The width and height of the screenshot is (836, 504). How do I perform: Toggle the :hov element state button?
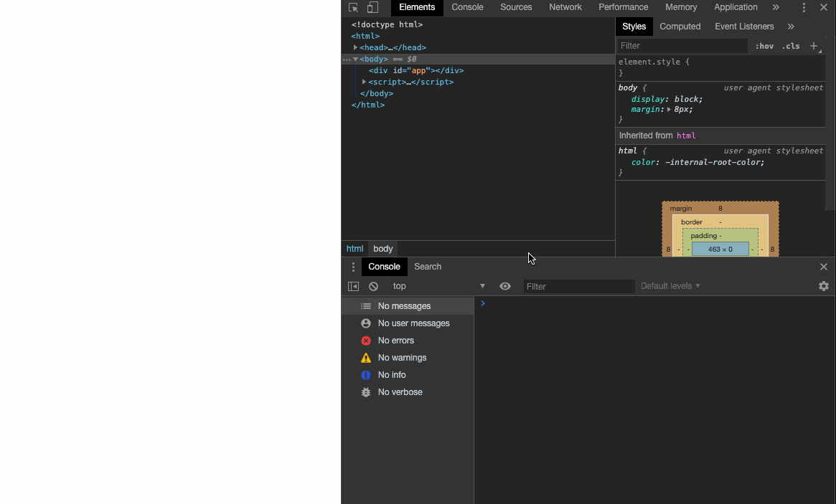point(764,46)
